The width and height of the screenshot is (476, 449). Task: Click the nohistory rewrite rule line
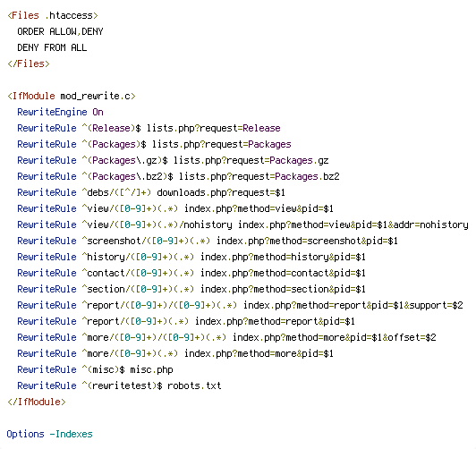(x=242, y=224)
